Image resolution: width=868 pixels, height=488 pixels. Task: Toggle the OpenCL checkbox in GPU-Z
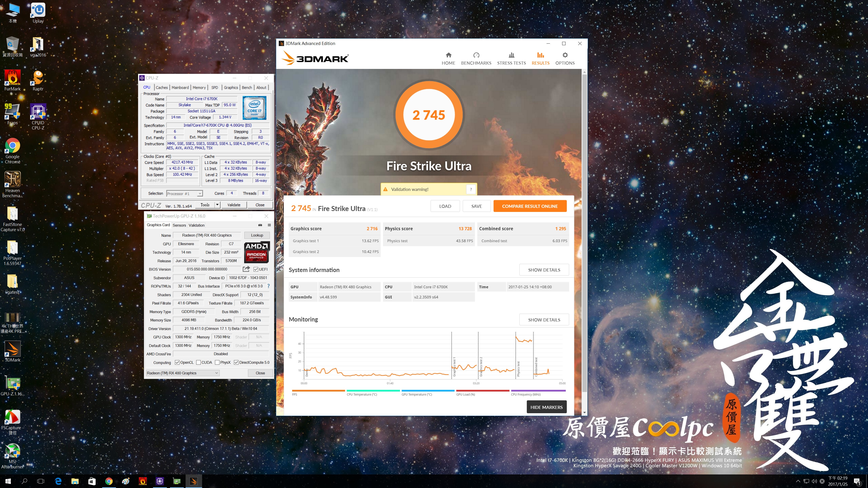177,362
